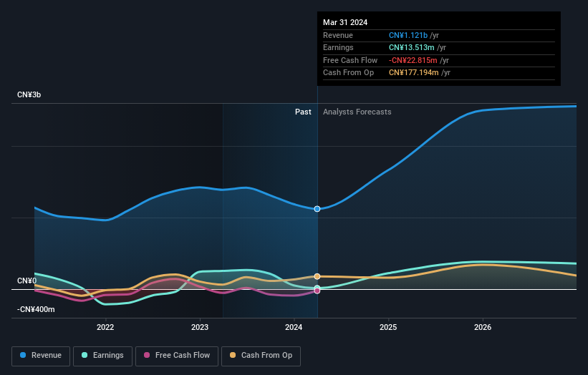Click the CN¥3b y-axis label
Screen dimensions: 588x375
(x=29, y=95)
